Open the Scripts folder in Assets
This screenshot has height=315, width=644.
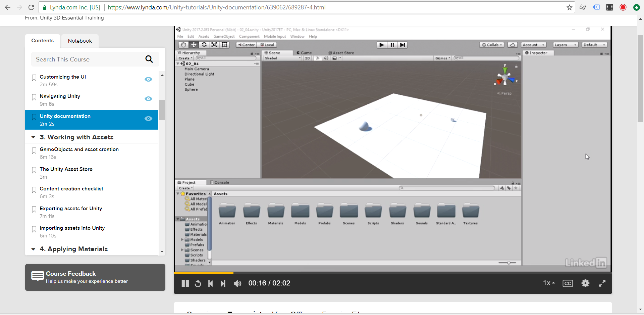[373, 214]
